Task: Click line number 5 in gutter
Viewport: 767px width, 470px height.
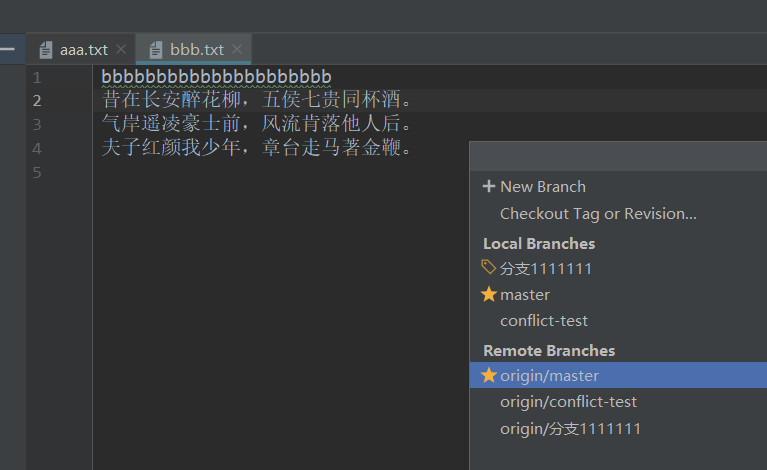Action: click(37, 173)
